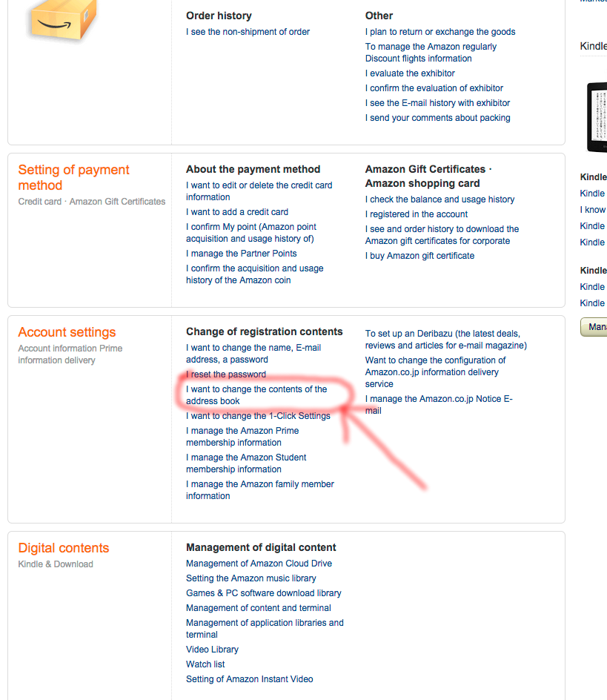Open 'I confirm My point' link
607x700 pixels.
click(251, 233)
